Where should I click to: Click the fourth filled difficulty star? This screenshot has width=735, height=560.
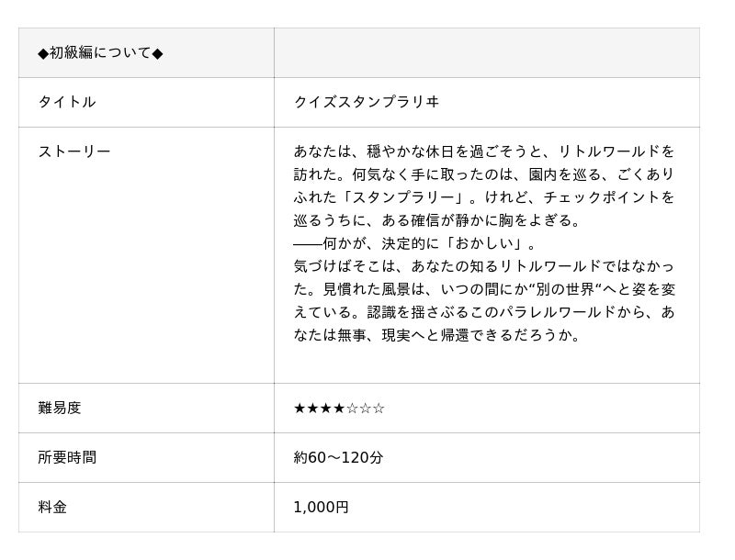click(x=339, y=408)
